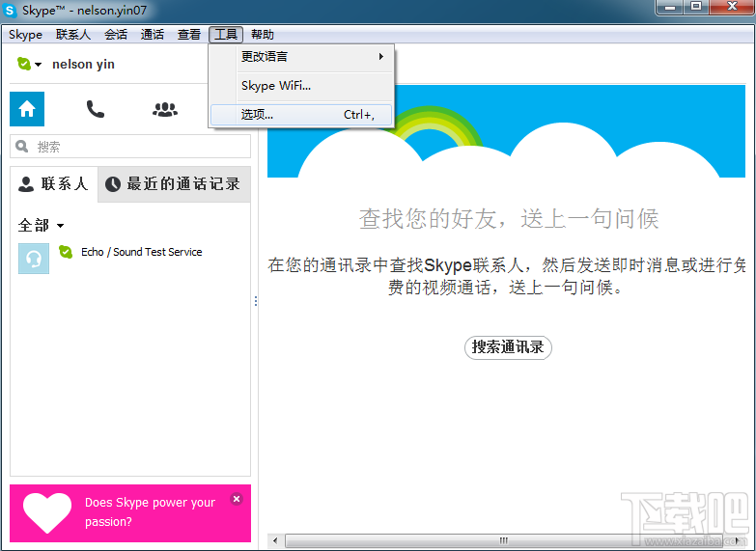
Task: Open the 会话 menu
Action: pyautogui.click(x=116, y=35)
